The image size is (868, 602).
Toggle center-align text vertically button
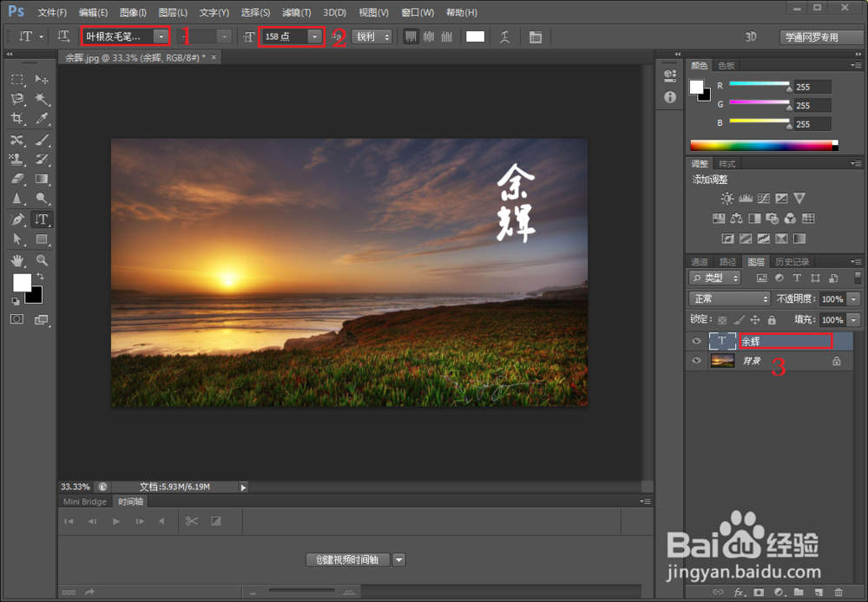point(429,36)
